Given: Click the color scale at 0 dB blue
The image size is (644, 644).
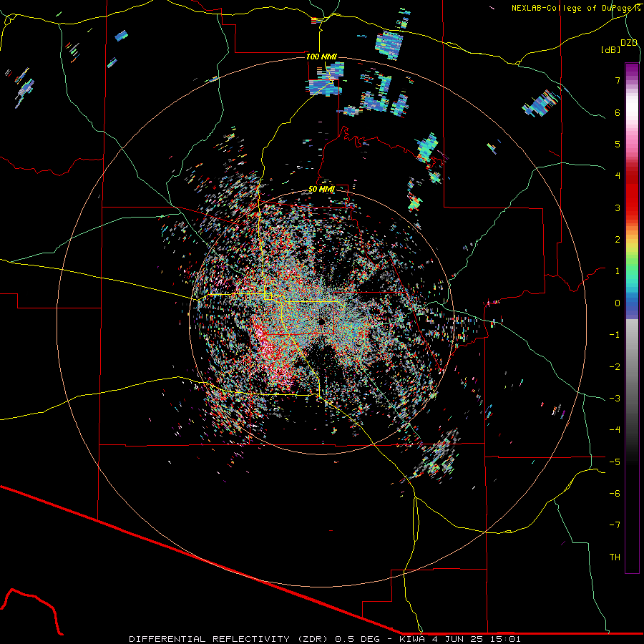Looking at the screenshot, I should [x=632, y=303].
